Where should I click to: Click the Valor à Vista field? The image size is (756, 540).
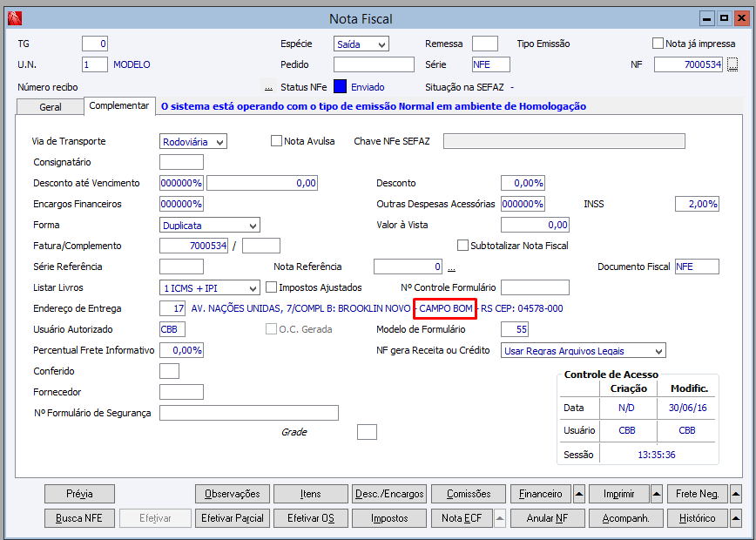[535, 225]
